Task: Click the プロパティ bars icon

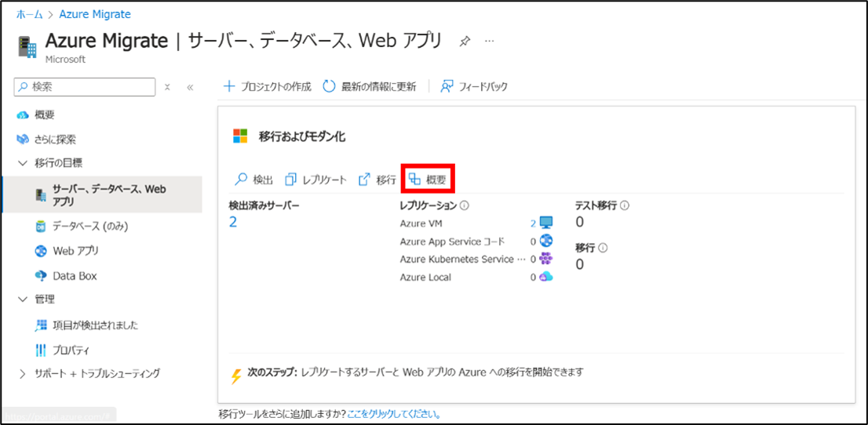Action: point(40,350)
